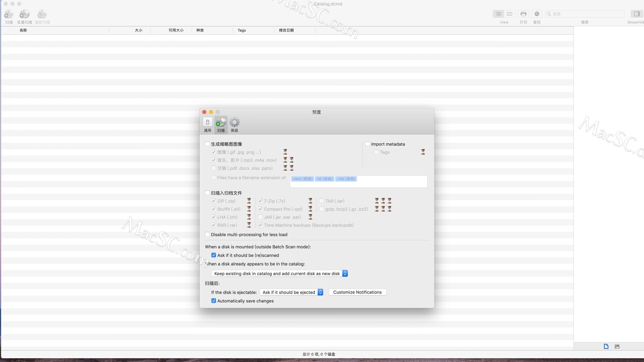Select the .html (其他) extension token

(303, 179)
